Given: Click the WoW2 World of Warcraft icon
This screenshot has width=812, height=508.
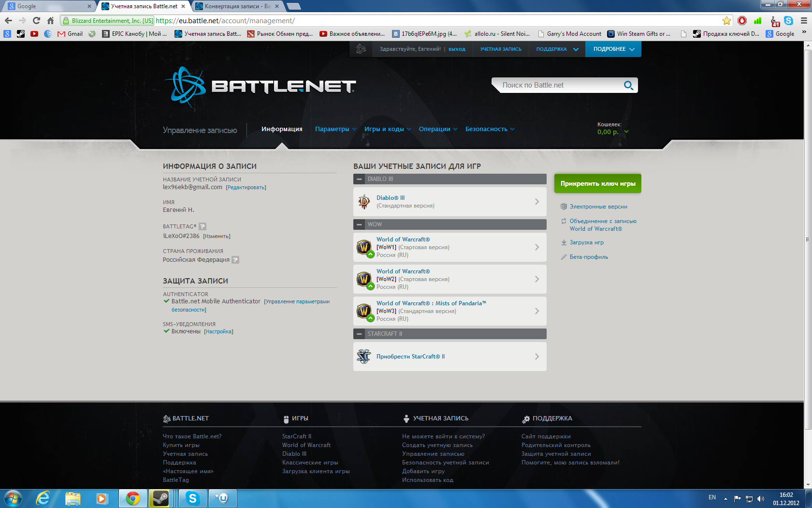Looking at the screenshot, I should click(x=364, y=279).
